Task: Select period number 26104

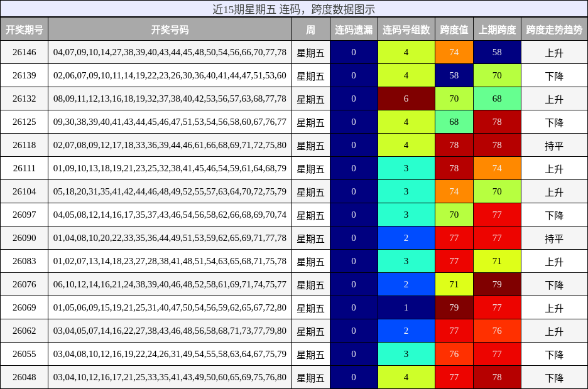Action: (x=24, y=191)
